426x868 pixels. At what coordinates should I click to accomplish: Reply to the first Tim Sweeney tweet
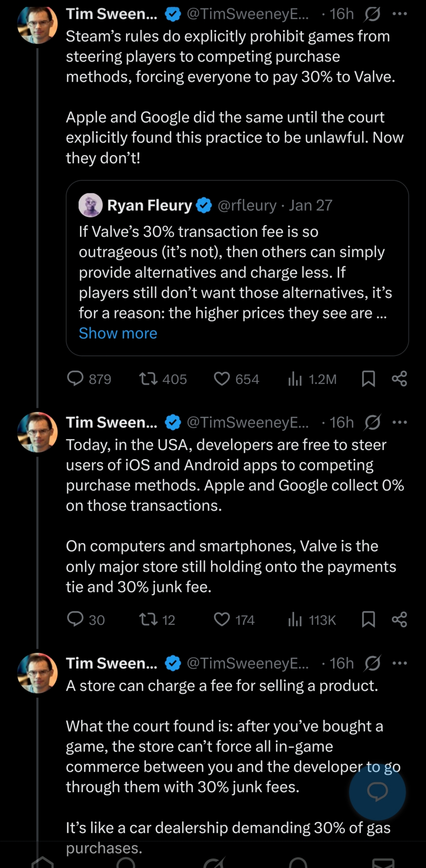coord(75,379)
